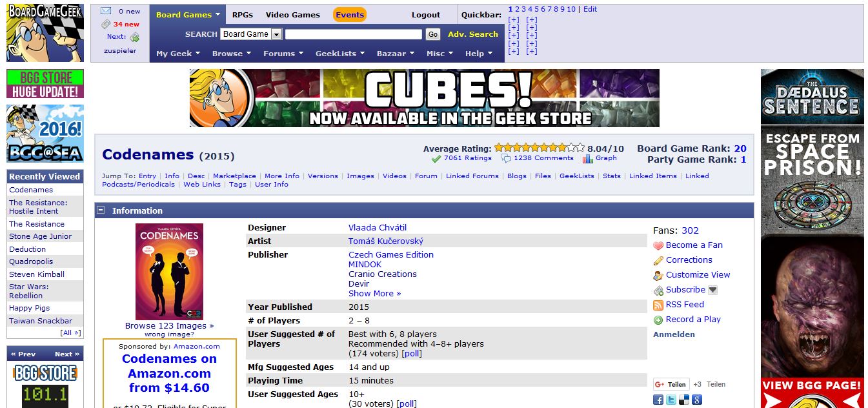Click the Subscribe newspaper icon
The width and height of the screenshot is (868, 408).
pyautogui.click(x=658, y=291)
